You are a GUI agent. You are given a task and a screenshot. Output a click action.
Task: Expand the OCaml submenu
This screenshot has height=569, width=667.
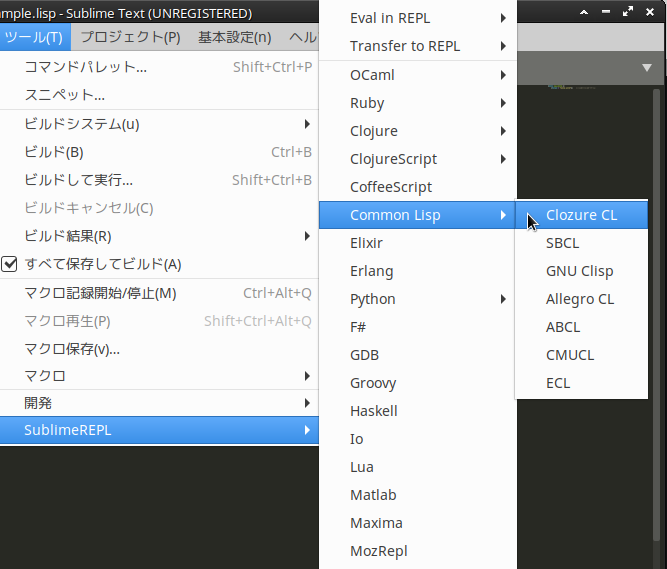[418, 75]
